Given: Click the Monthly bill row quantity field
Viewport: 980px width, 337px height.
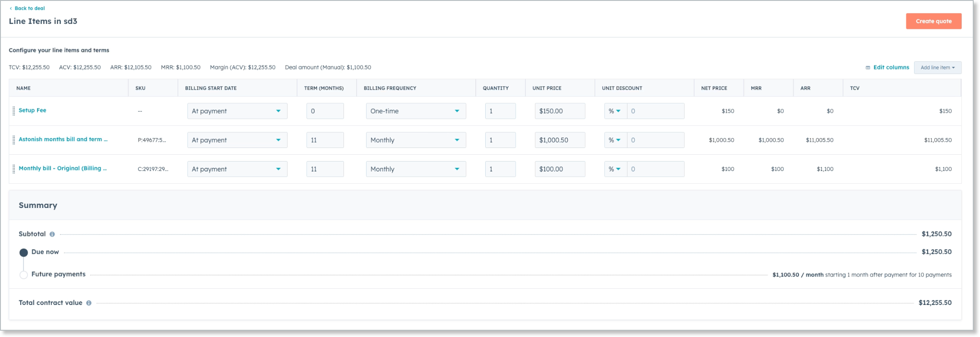Looking at the screenshot, I should [500, 169].
